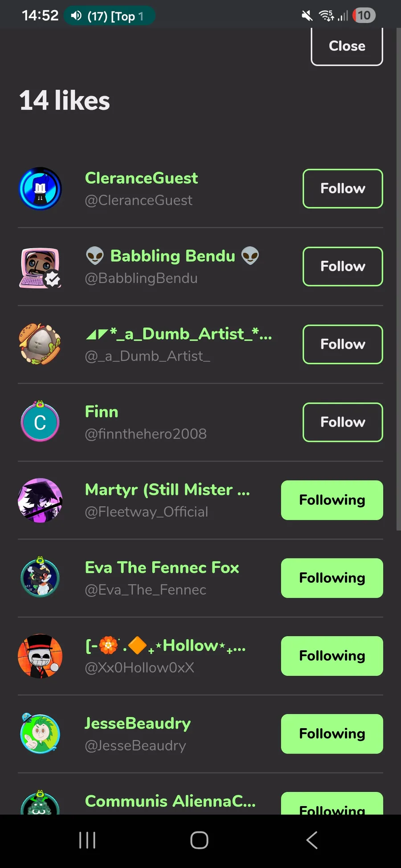Viewport: 401px width, 868px height.
Task: Open the _a_Dumb_Artist_ burger avatar
Action: 40,345
